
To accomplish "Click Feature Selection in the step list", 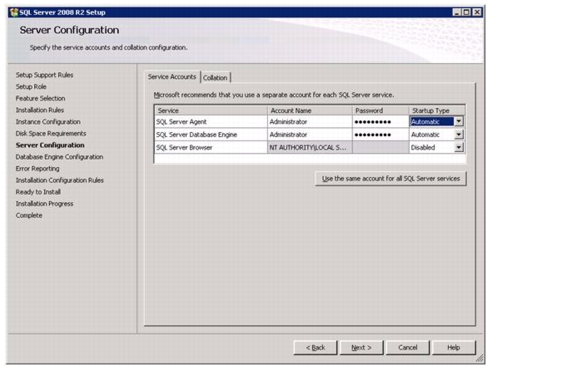I will tap(40, 98).
